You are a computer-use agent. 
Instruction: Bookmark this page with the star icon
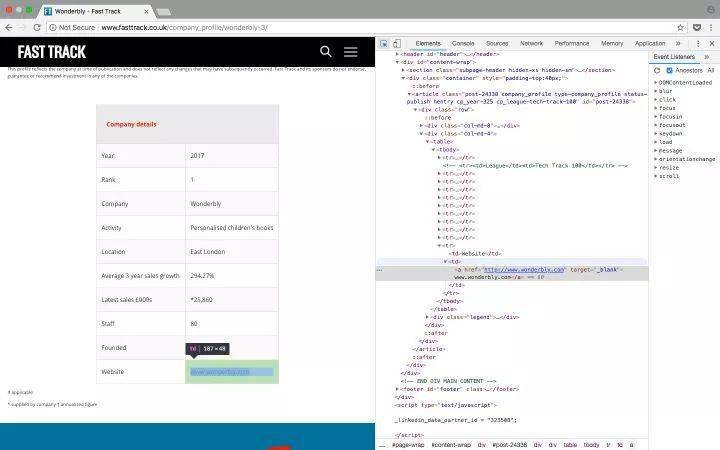click(x=681, y=28)
